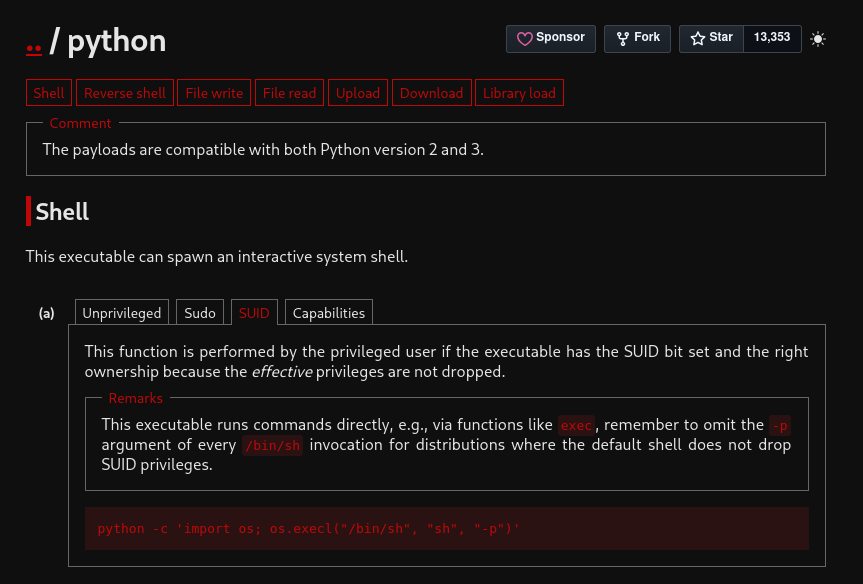Click the Star icon
This screenshot has width=863, height=584.
(x=697, y=39)
